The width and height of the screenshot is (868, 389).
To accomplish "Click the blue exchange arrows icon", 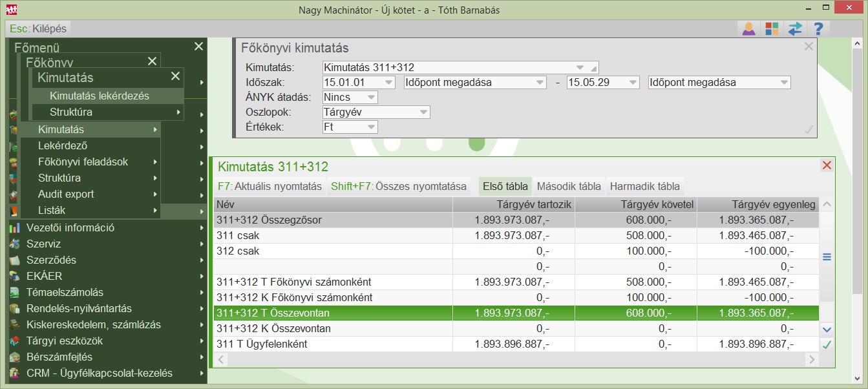I will [x=795, y=28].
